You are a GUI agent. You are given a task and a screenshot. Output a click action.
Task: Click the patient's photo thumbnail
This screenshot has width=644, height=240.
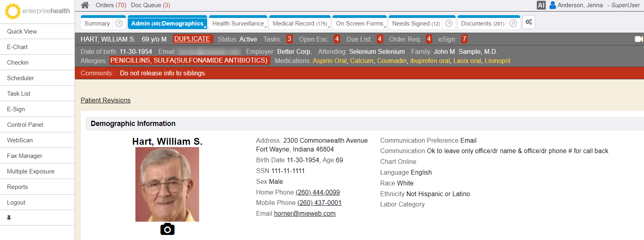(x=167, y=184)
